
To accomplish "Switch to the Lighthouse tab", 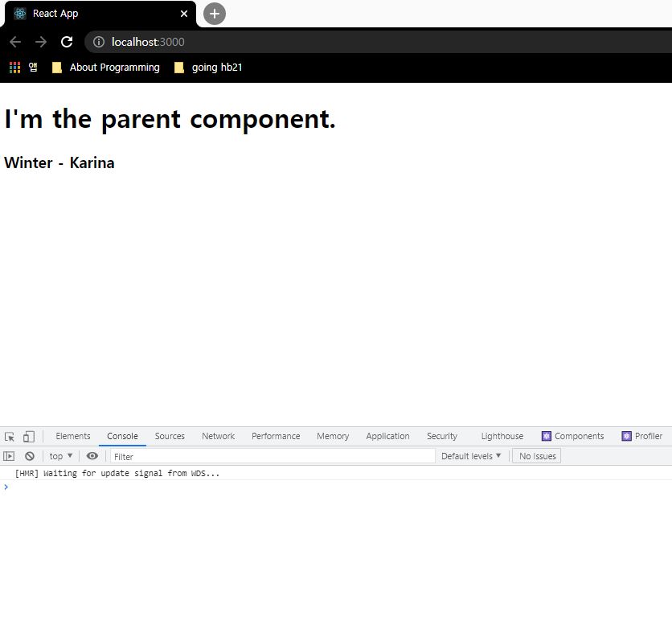I will (x=502, y=436).
